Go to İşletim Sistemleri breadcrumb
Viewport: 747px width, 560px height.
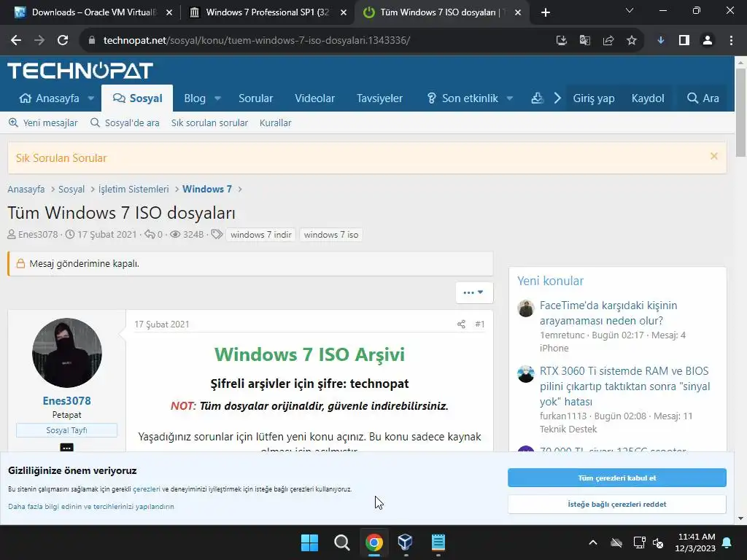[x=133, y=189]
